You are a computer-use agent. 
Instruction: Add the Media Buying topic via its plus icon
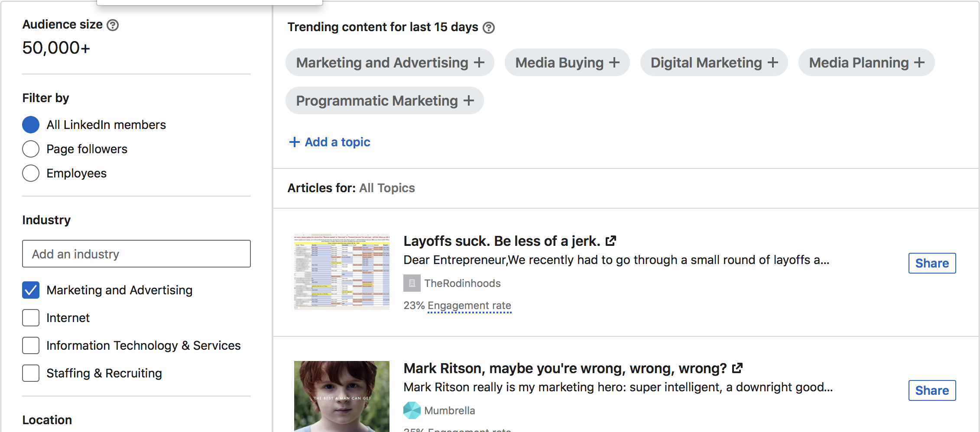click(614, 62)
